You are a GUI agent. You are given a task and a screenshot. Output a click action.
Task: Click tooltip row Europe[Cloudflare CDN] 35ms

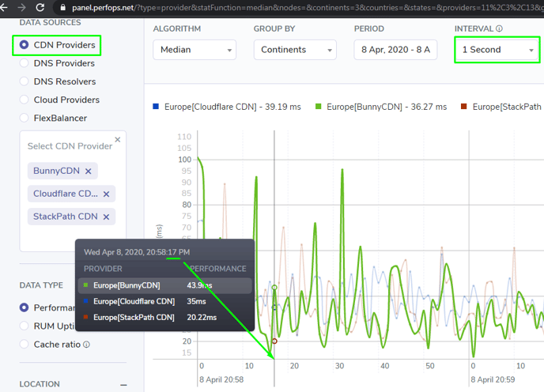164,301
